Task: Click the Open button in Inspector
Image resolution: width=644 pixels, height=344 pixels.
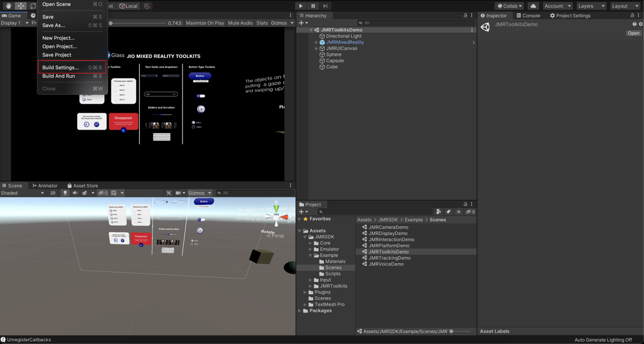Action: pos(633,33)
